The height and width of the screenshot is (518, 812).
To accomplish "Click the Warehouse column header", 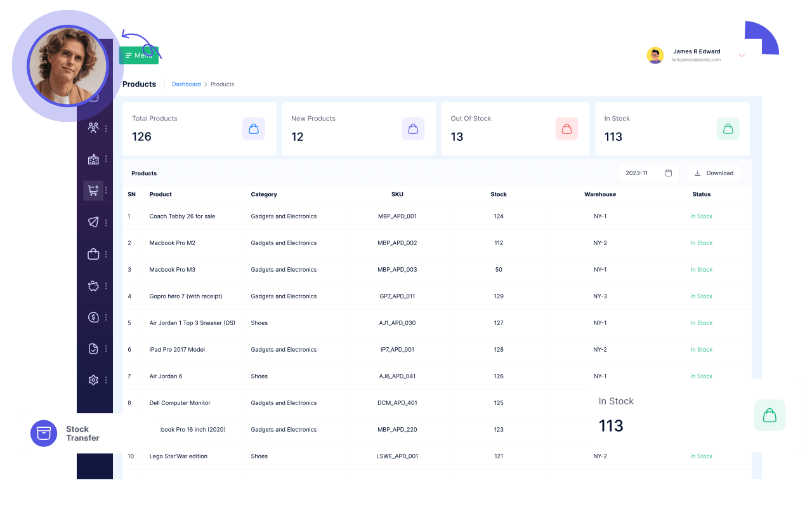I will [x=600, y=194].
